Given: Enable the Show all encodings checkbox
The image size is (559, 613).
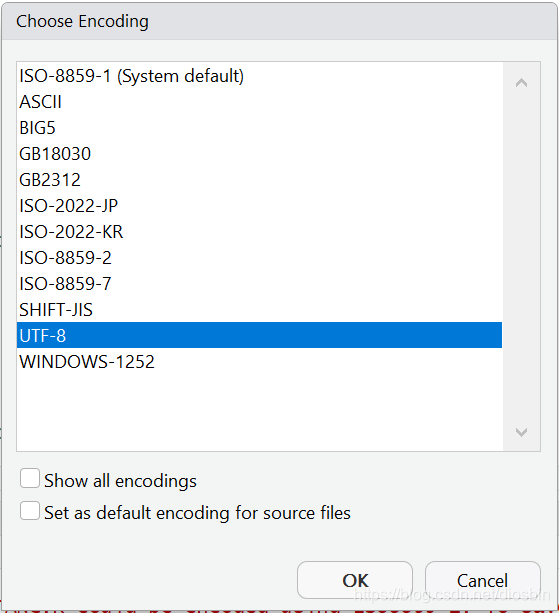Looking at the screenshot, I should click(x=30, y=479).
